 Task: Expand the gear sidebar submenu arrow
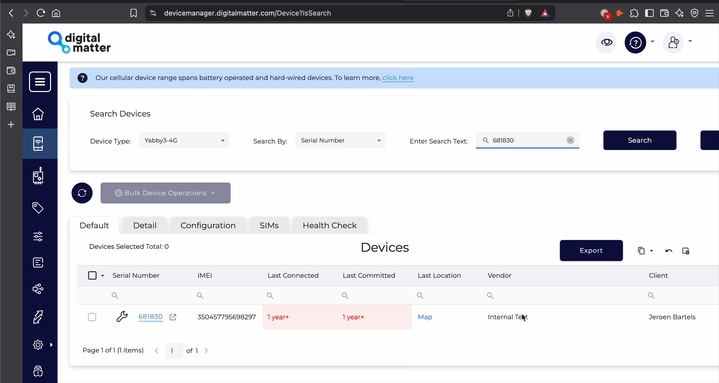click(x=51, y=344)
